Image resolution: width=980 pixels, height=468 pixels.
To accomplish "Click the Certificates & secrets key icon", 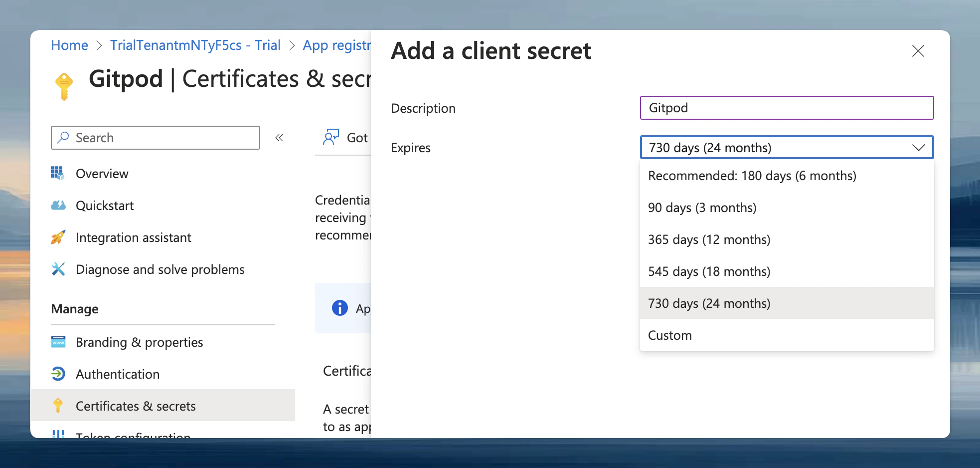I will 58,406.
